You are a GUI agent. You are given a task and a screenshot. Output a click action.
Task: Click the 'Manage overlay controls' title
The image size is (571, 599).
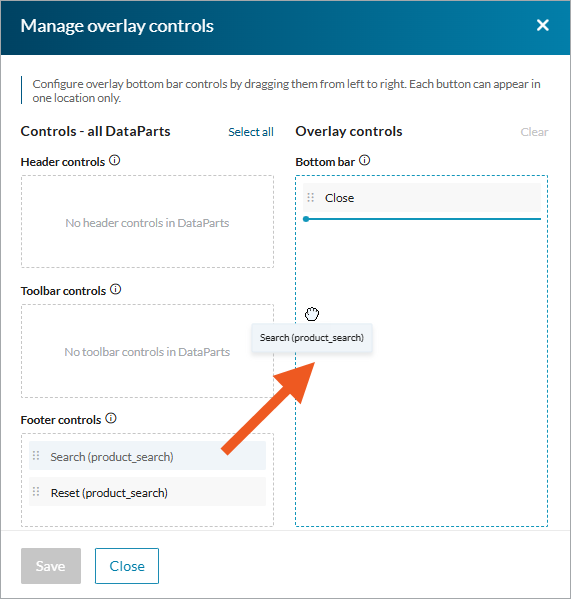[x=117, y=26]
